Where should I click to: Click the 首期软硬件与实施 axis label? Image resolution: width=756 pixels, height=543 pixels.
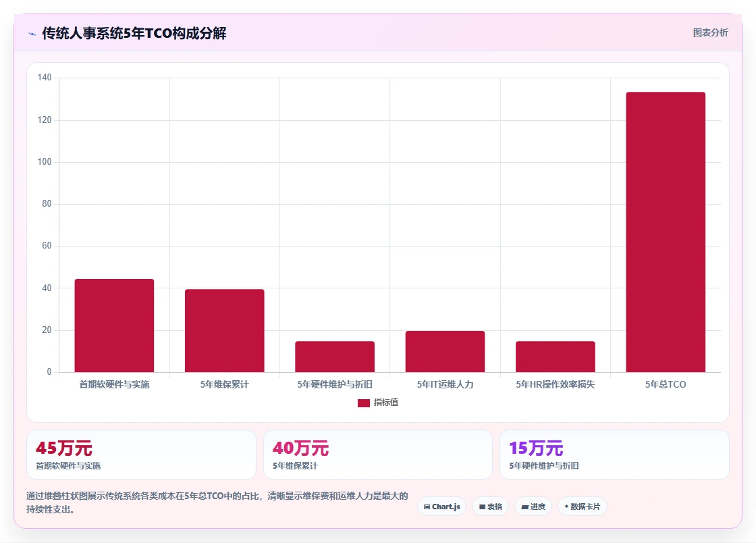[x=114, y=384]
